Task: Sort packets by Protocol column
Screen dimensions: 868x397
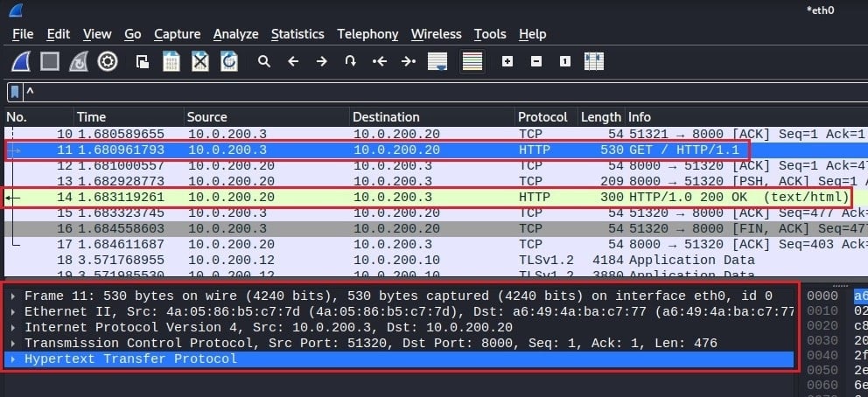Action: 546,117
